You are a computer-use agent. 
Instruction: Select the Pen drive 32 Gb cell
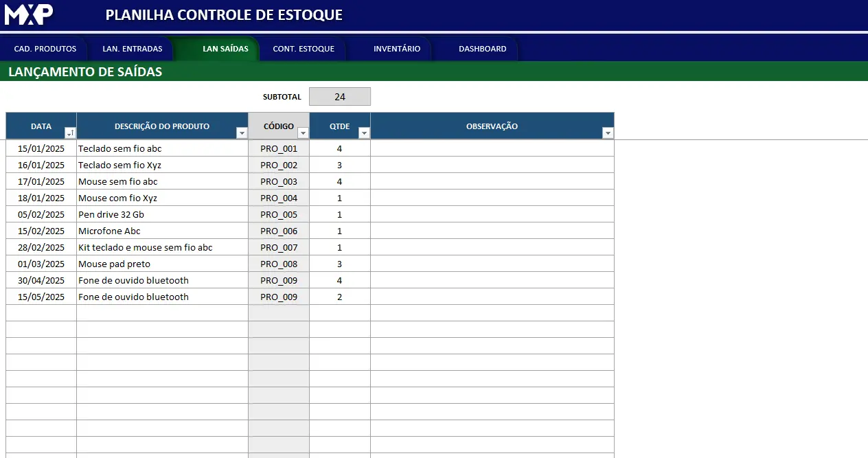coord(162,214)
